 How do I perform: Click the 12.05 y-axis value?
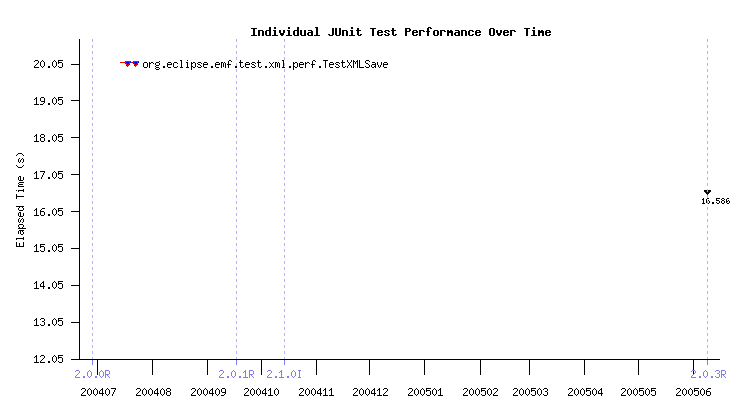(x=49, y=359)
